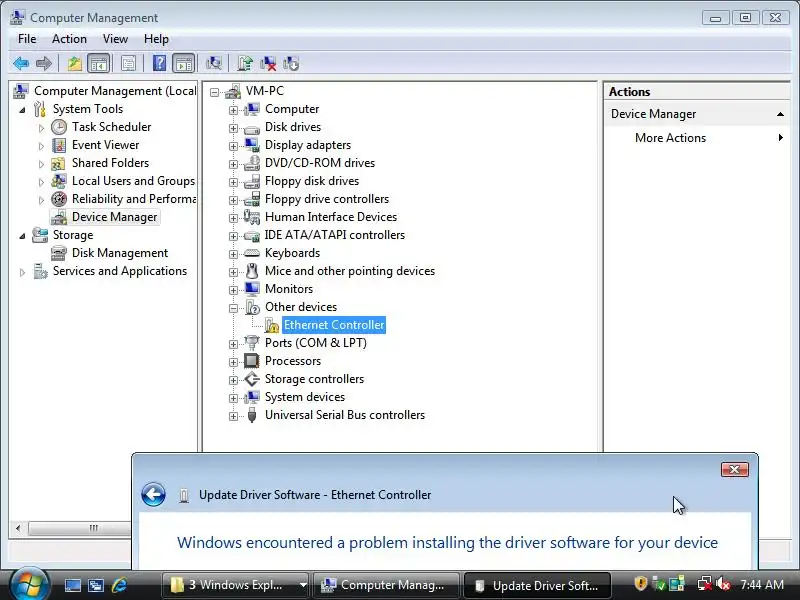Click the Keyboards device icon
Viewport: 800px width, 600px height.
[x=252, y=253]
